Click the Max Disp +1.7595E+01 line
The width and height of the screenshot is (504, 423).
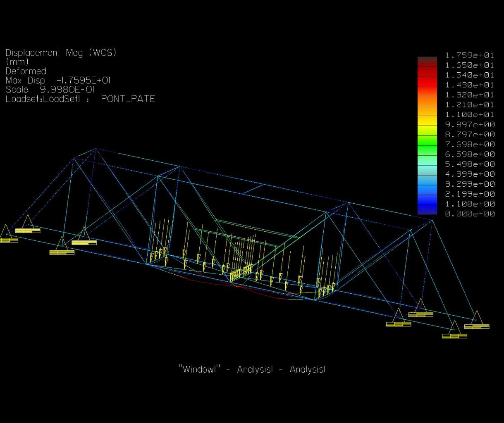58,80
